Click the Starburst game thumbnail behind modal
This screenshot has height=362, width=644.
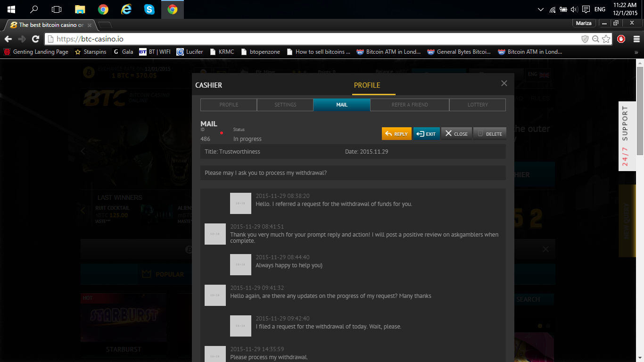[x=123, y=318]
